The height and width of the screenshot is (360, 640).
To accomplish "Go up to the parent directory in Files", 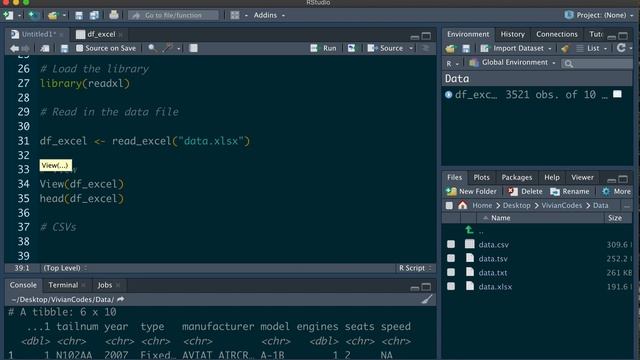I will (469, 230).
